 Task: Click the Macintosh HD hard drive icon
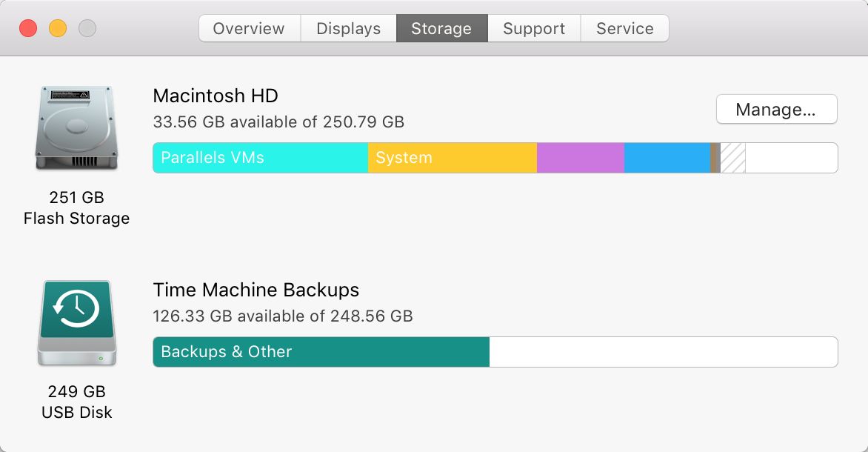point(76,128)
